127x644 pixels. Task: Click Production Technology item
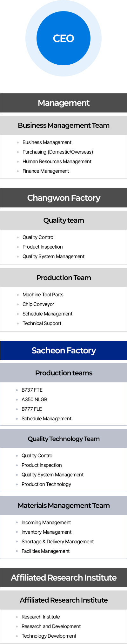point(46,484)
